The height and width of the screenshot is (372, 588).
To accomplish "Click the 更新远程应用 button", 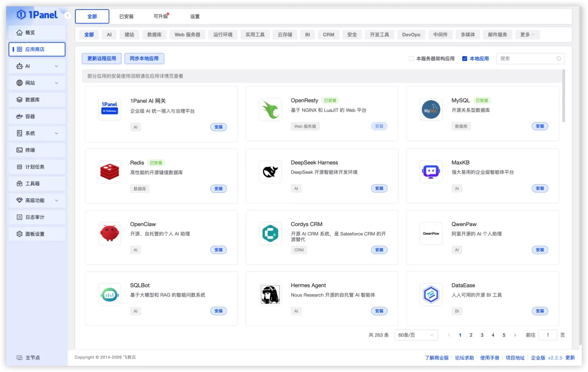I will pyautogui.click(x=102, y=58).
